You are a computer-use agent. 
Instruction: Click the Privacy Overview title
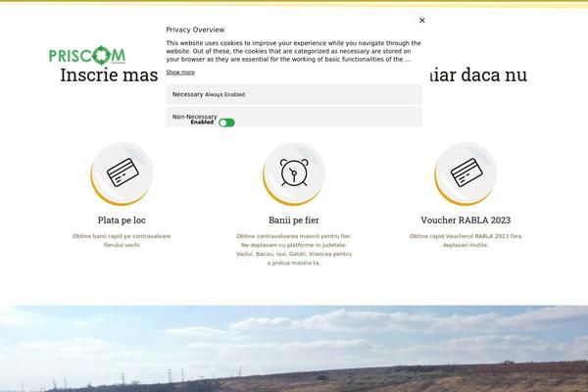tap(195, 30)
